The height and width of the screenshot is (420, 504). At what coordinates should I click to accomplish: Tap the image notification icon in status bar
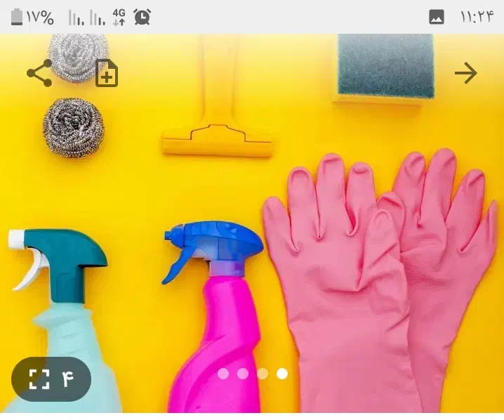tap(437, 17)
